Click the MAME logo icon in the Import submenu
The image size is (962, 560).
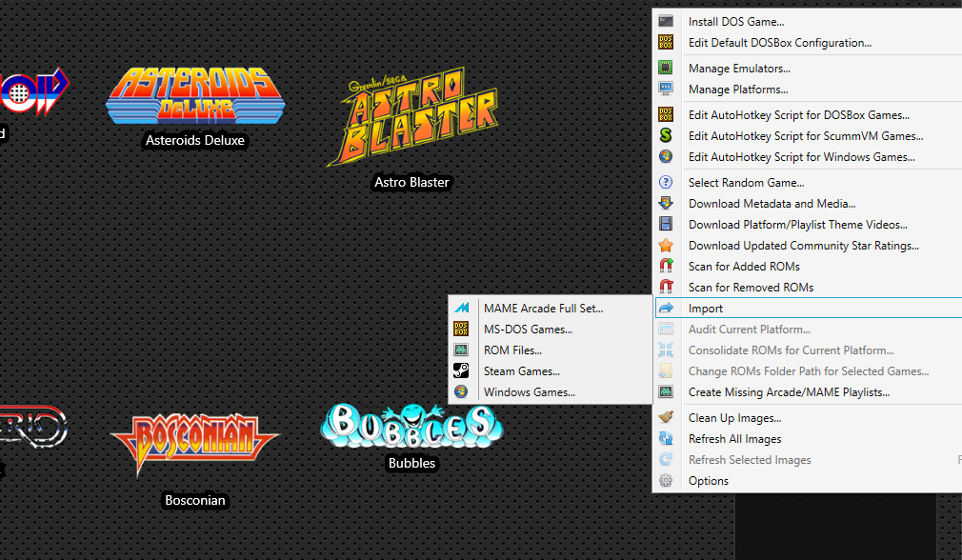point(461,308)
